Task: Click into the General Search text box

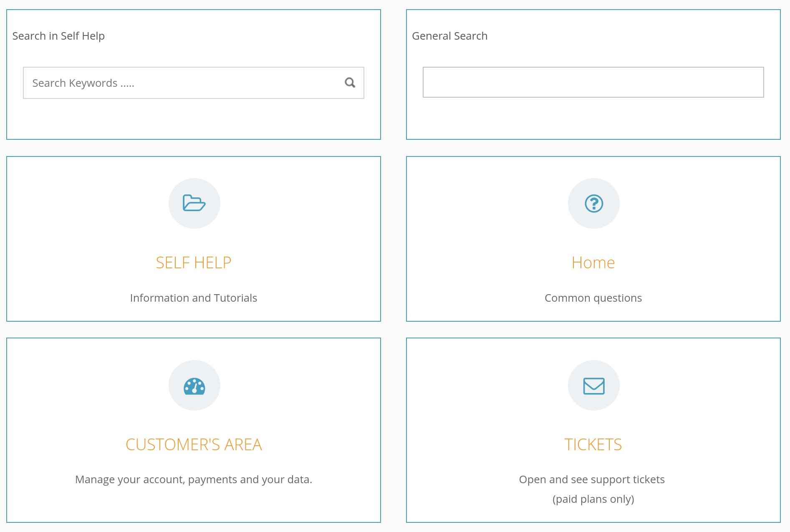Action: (593, 82)
